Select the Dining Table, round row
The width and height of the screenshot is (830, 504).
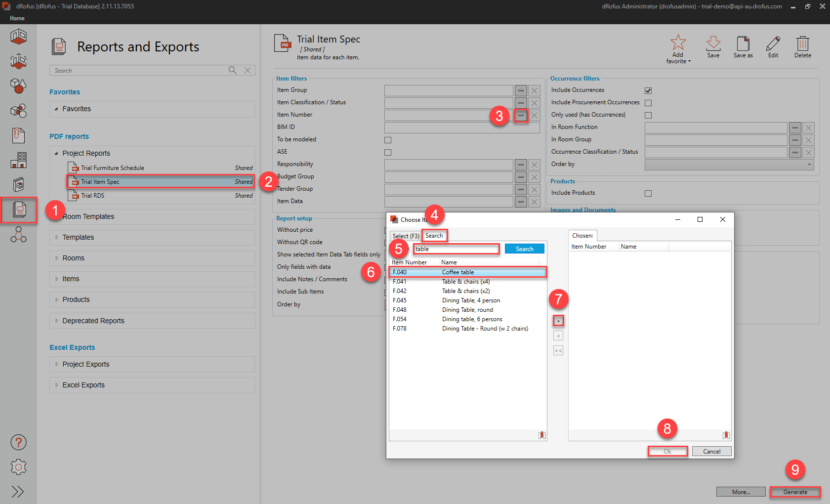pyautogui.click(x=467, y=310)
